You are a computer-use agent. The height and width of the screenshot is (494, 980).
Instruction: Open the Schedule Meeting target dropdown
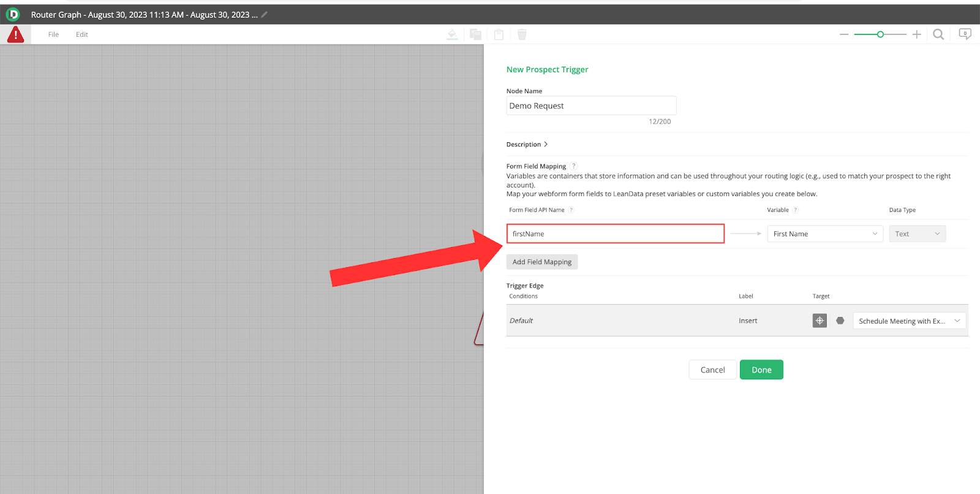(909, 321)
